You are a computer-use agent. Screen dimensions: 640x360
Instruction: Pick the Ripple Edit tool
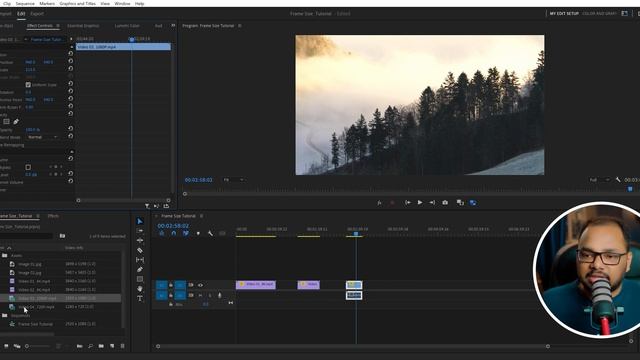(x=140, y=240)
